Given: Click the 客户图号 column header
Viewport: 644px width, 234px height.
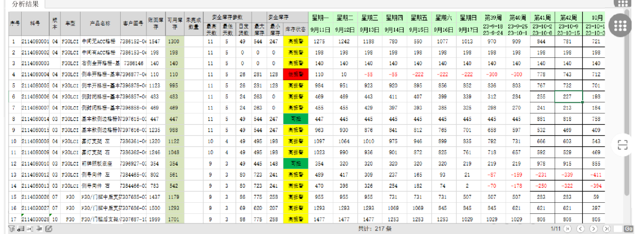Looking at the screenshot, I should (133, 24).
